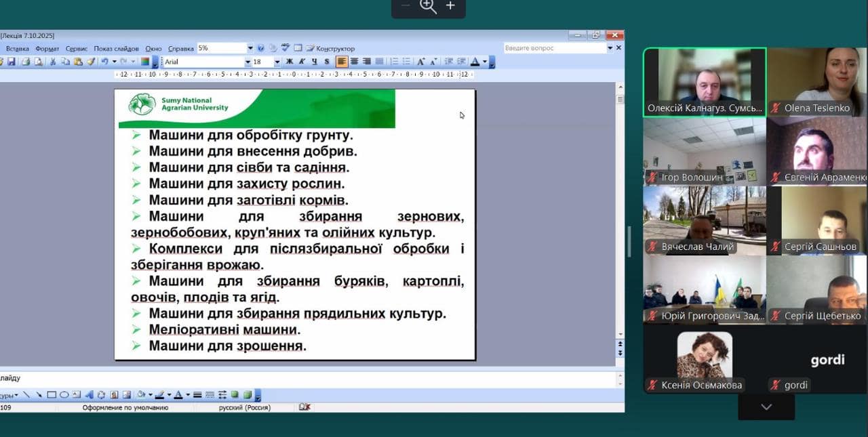Click the zoom in plus icon
Viewport: 868px width, 437px height.
[450, 6]
